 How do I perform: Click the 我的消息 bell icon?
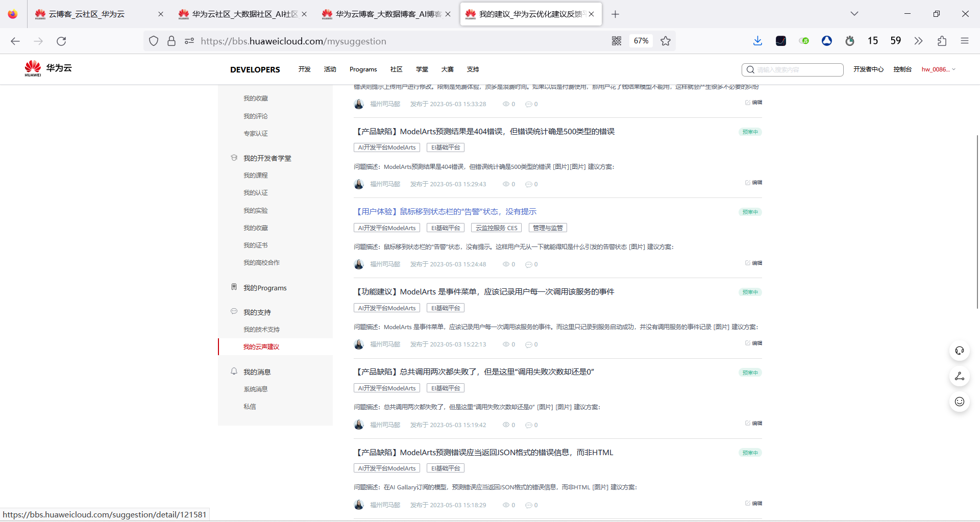pos(234,371)
